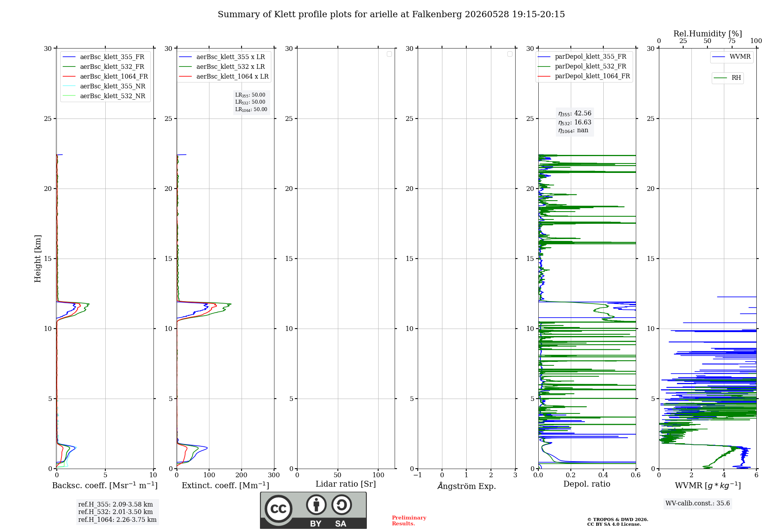Image resolution: width=783 pixels, height=532 pixels.
Task: Click ref.H_532: 2.01-3.50 km text
Action: (115, 512)
